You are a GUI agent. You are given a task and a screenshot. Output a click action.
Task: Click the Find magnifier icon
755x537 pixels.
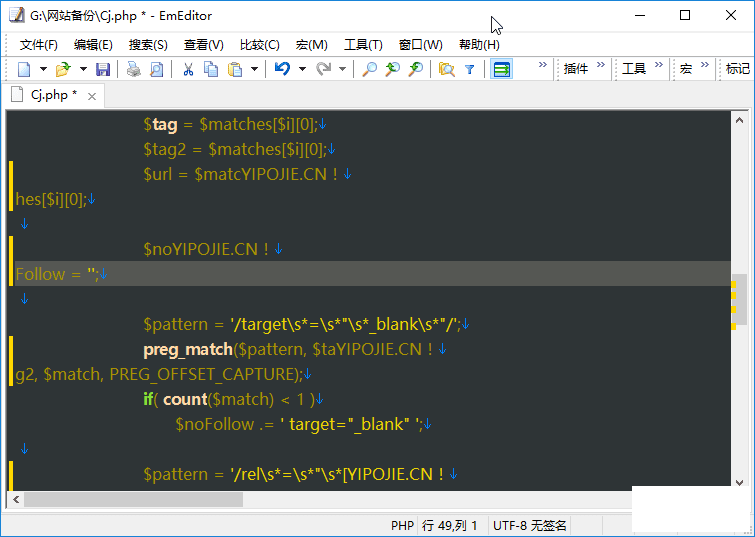(369, 69)
